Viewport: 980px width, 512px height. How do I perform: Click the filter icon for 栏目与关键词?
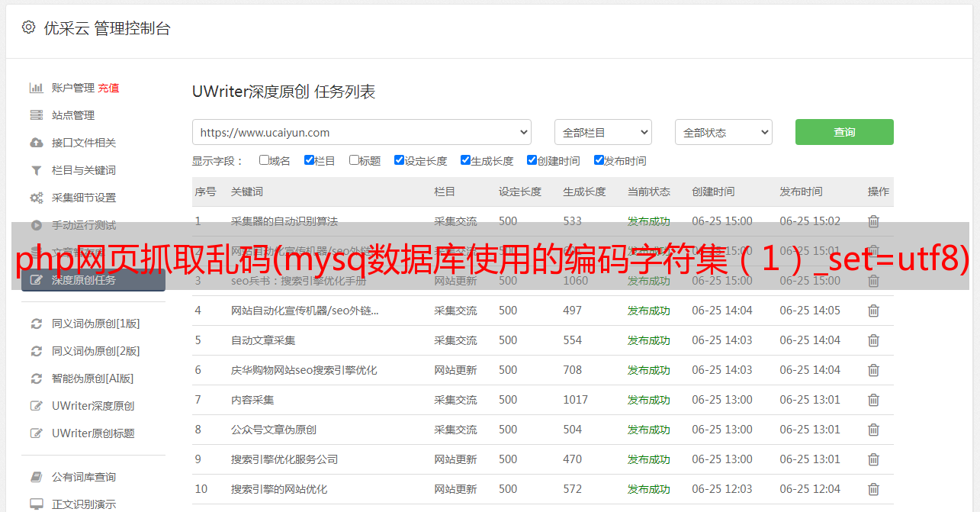pyautogui.click(x=36, y=170)
